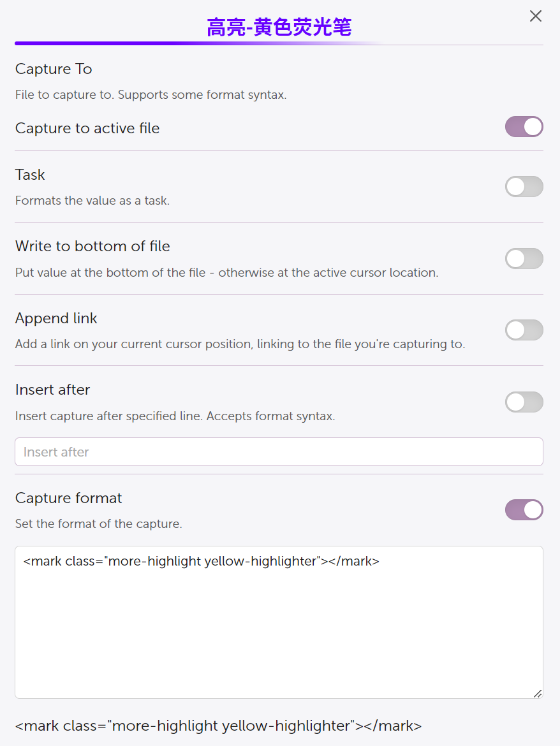
Task: Click the Capture To heading
Action: point(54,69)
